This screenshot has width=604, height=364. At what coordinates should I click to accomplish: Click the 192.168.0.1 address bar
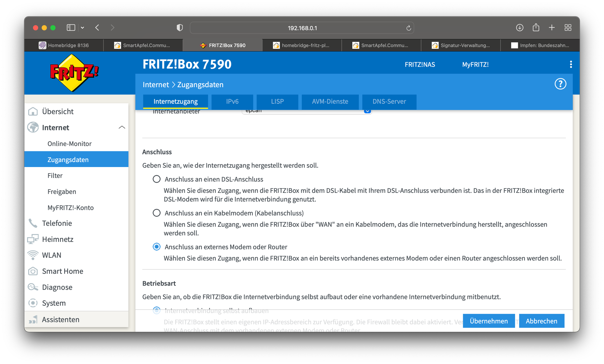click(302, 28)
